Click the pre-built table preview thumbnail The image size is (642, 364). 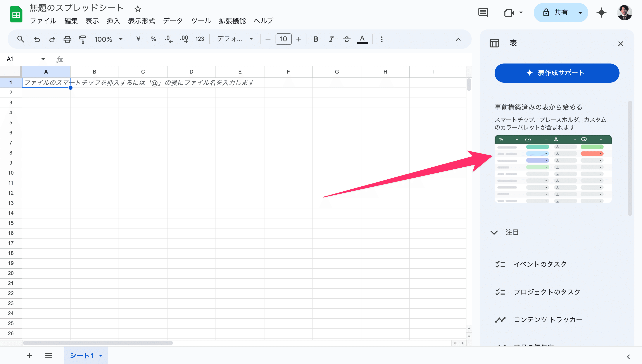(553, 169)
